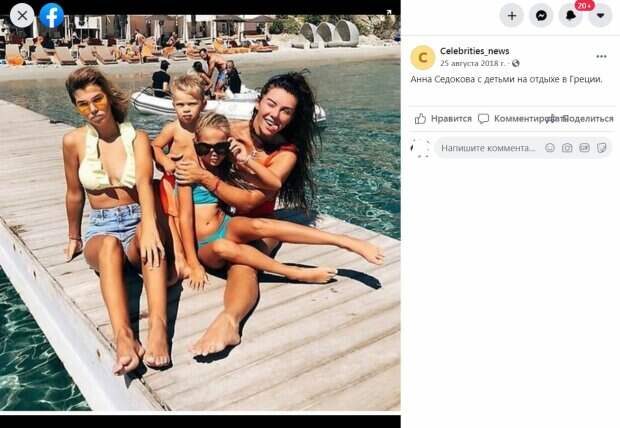The image size is (620, 428).
Task: Focus the Напишите комментарий field
Action: pyautogui.click(x=488, y=148)
